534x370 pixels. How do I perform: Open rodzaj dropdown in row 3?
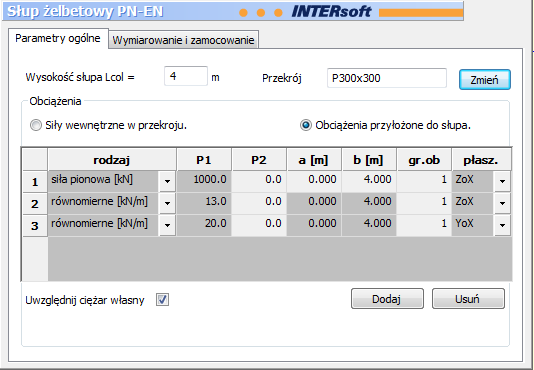click(167, 225)
